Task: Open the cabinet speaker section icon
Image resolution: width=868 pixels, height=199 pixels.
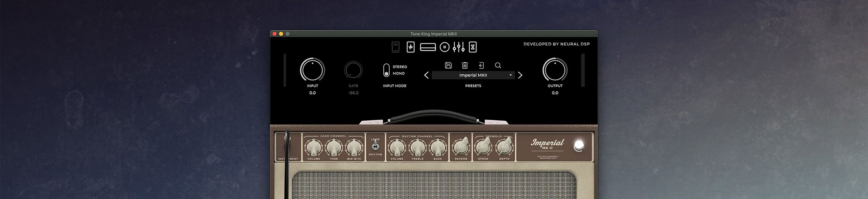Action: (x=445, y=47)
